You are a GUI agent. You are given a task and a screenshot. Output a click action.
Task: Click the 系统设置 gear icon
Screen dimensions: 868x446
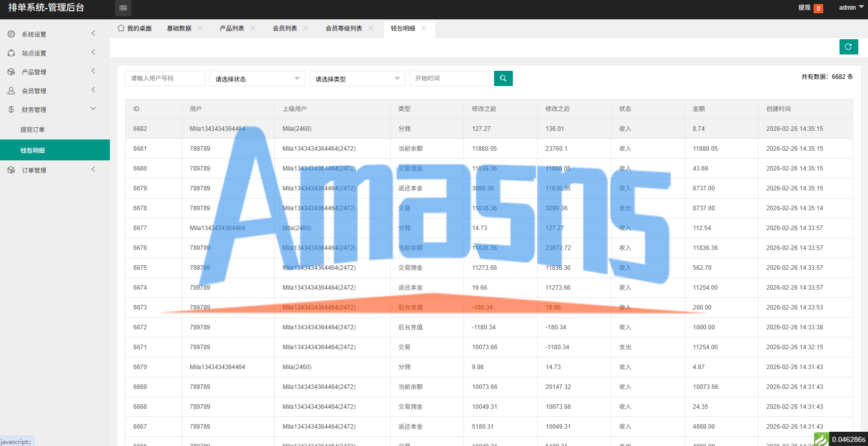coord(11,34)
